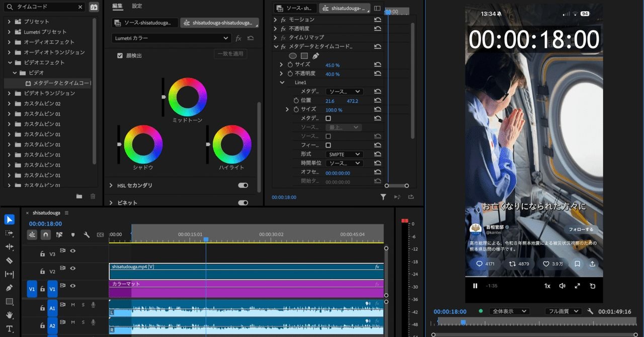
Task: Hide track V3 output eye
Action: [x=73, y=250]
